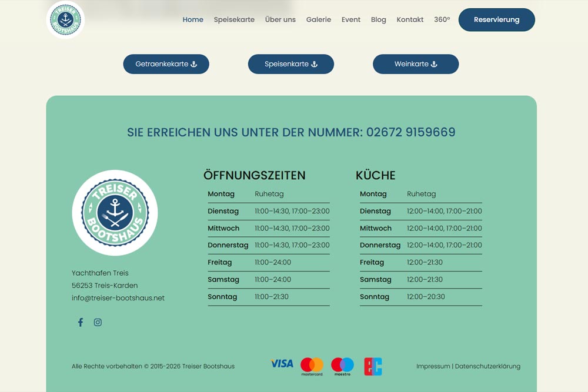Go to the Home menu item
The image size is (588, 392).
point(193,19)
